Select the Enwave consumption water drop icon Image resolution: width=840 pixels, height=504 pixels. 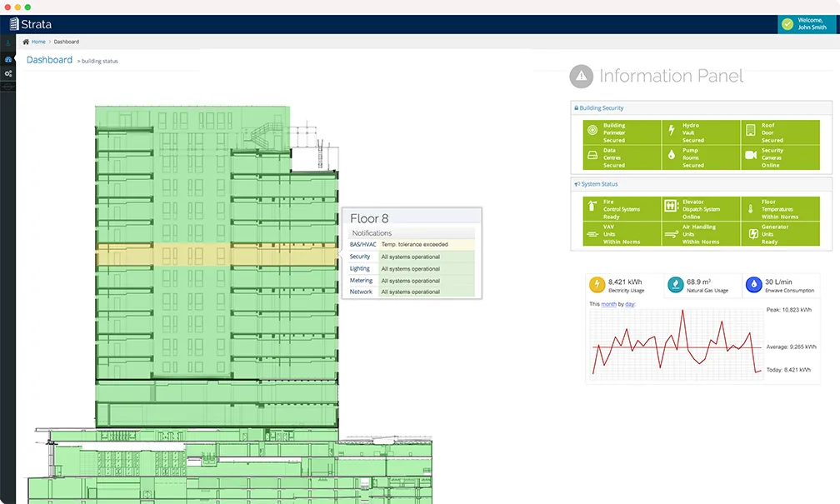coord(753,284)
